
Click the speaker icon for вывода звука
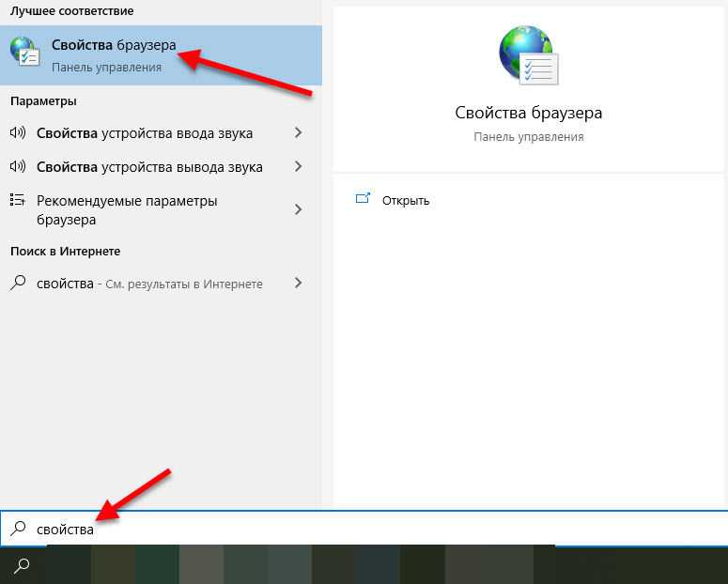[x=17, y=167]
